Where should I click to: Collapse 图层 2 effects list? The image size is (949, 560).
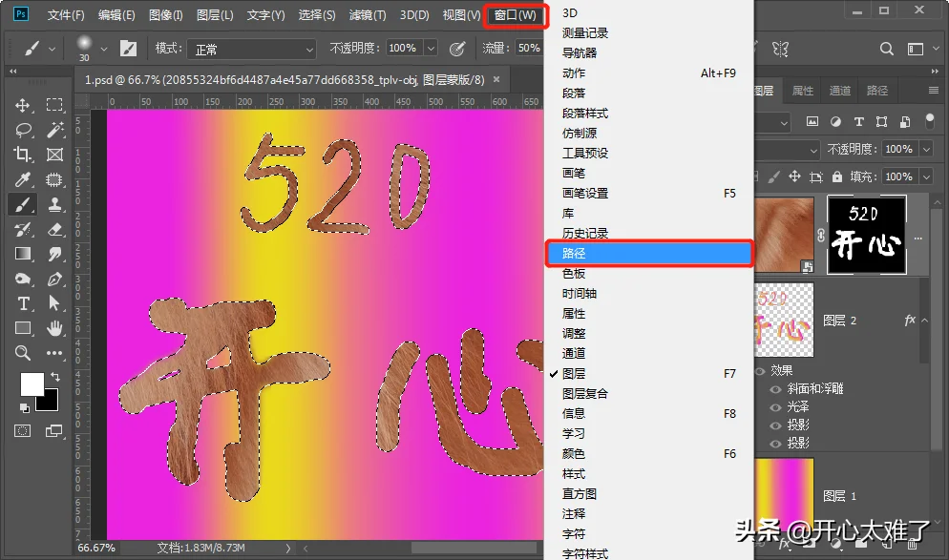coord(925,321)
